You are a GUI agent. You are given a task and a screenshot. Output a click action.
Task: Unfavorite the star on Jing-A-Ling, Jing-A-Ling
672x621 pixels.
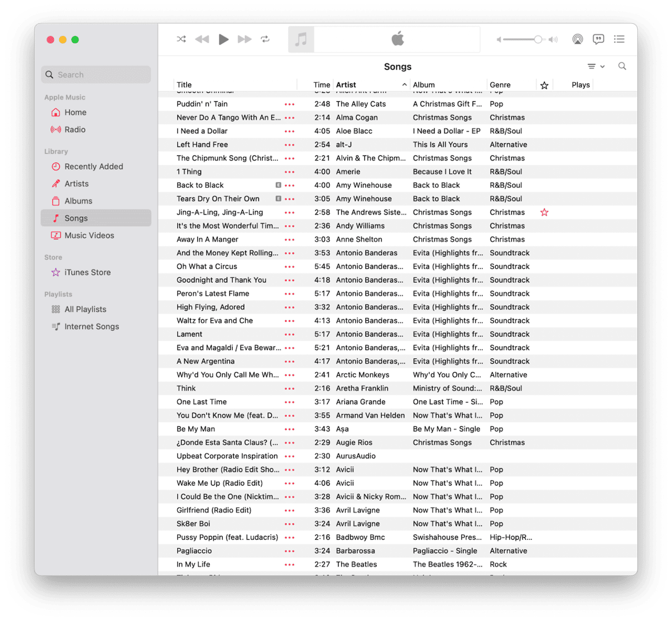click(x=544, y=212)
